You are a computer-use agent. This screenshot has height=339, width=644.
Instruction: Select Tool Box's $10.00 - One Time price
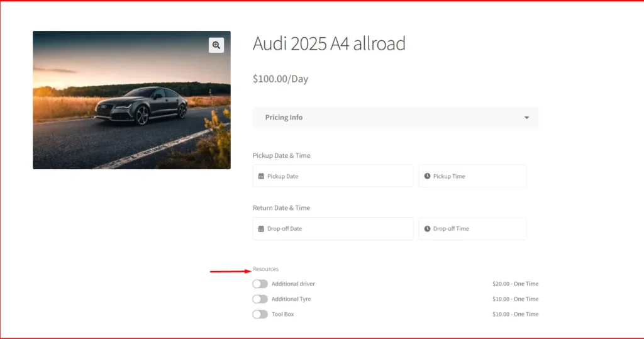pyautogui.click(x=516, y=314)
